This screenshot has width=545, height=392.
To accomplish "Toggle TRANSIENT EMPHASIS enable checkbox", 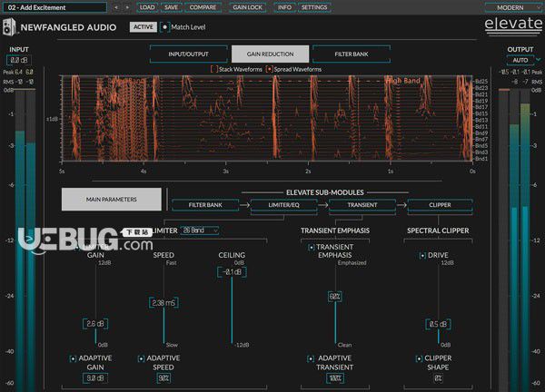I will click(x=311, y=247).
